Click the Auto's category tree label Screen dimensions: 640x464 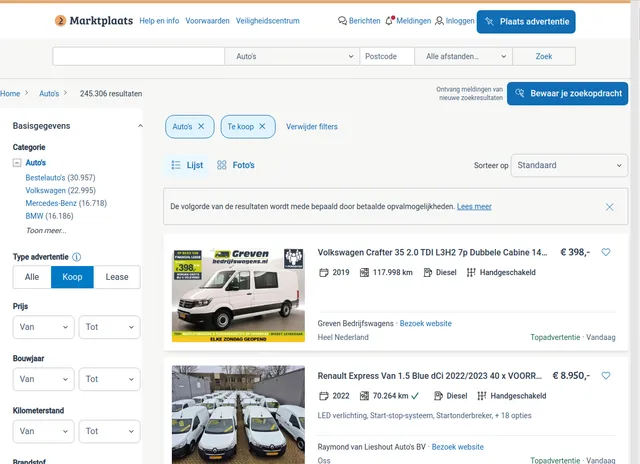click(36, 163)
